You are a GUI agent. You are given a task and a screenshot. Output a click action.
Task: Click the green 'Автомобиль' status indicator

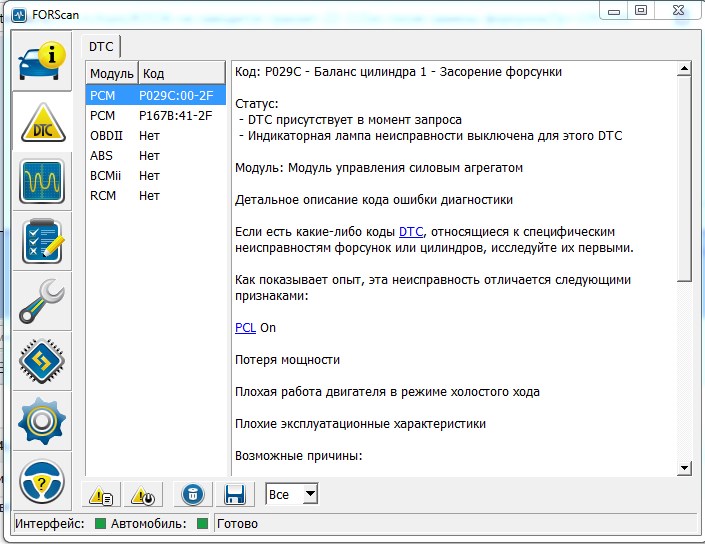coord(202,524)
